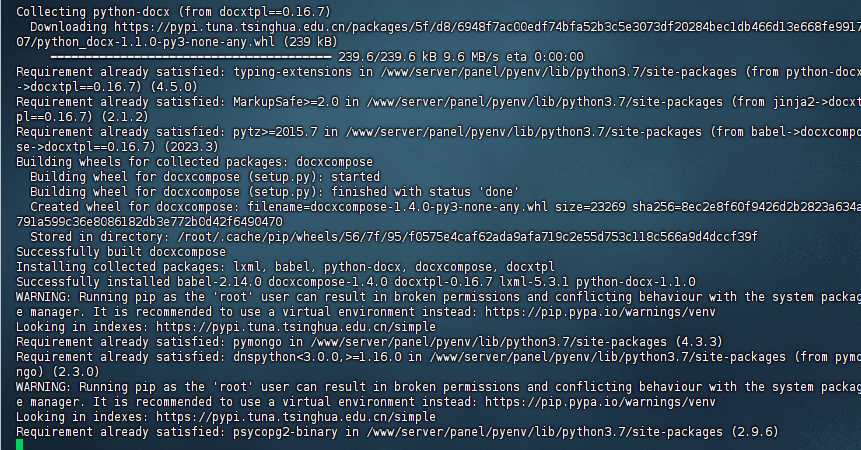
Task: Click the docxcompose-1.4.0-py3-none-any.whl filename
Action: 429,207
